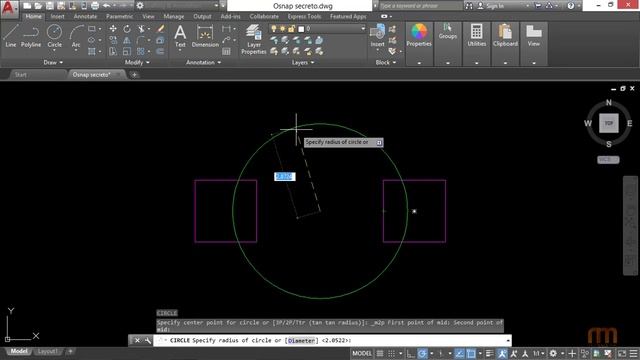This screenshot has width=640, height=360.
Task: Click the Sign In button
Action: point(491,6)
